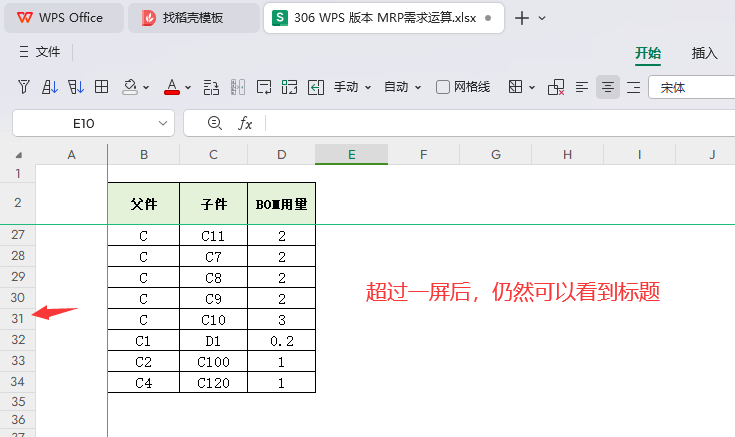The height and width of the screenshot is (437, 735).
Task: Click the BOM用量 header cell
Action: 281,203
